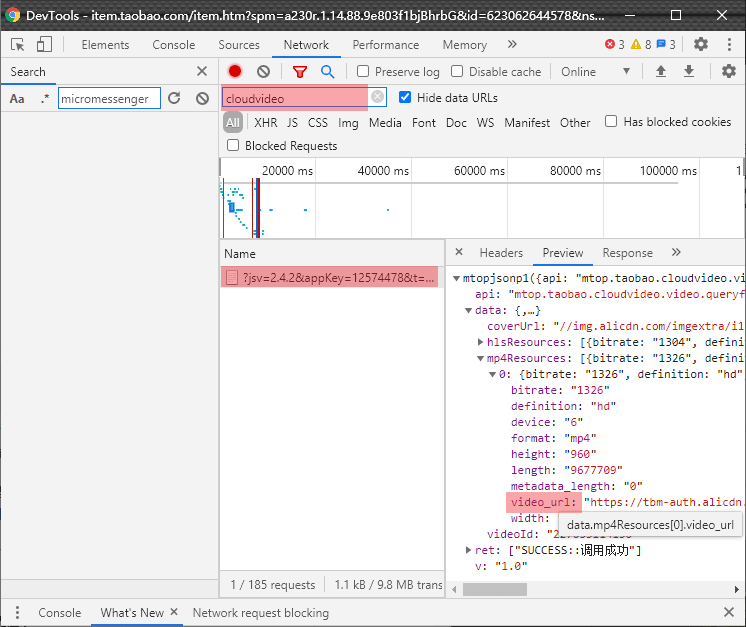Click the import HAR upload icon

pos(660,72)
